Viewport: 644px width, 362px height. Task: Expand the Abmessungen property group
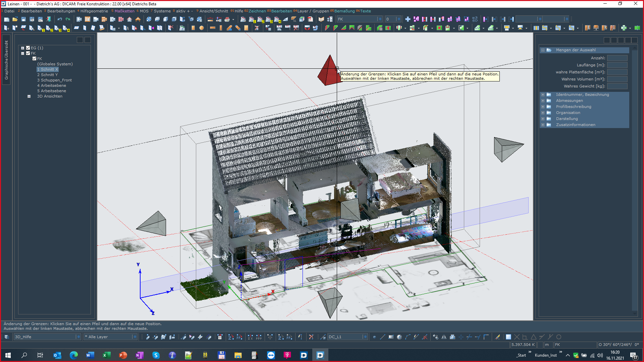[x=543, y=101]
